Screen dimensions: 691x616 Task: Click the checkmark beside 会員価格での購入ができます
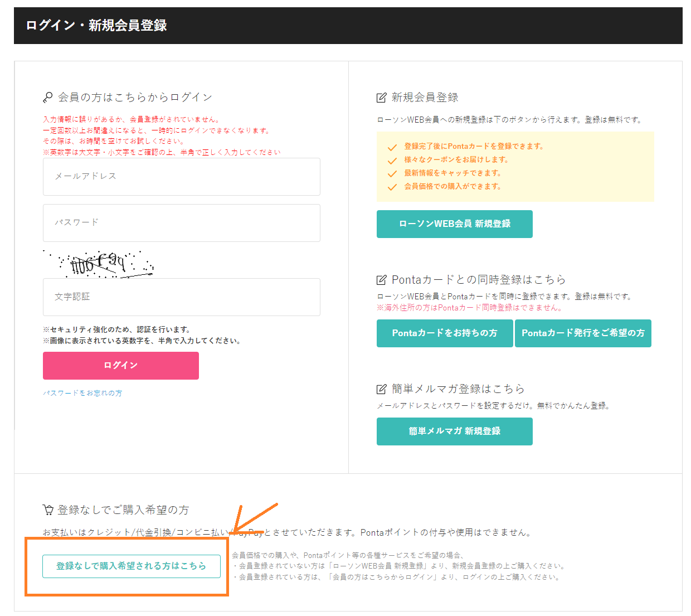392,187
